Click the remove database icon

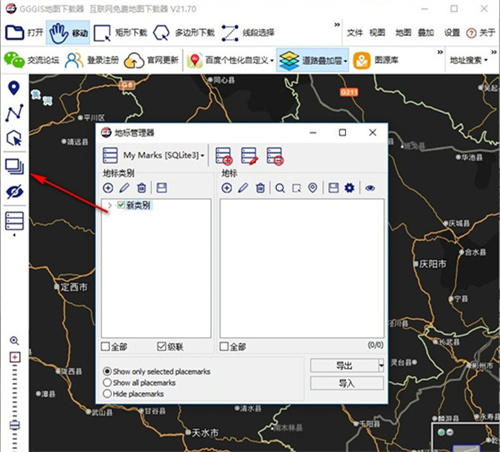275,156
